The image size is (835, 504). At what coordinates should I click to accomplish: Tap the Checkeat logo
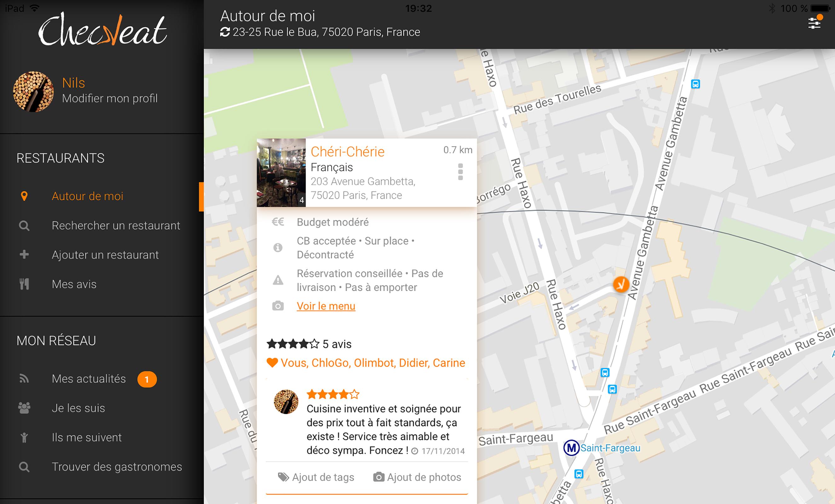coord(102,29)
